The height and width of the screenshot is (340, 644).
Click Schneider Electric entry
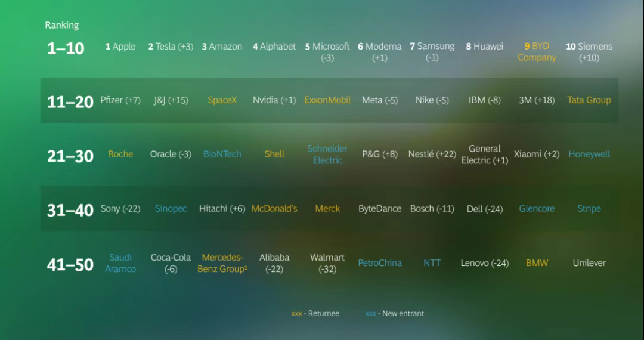click(327, 154)
